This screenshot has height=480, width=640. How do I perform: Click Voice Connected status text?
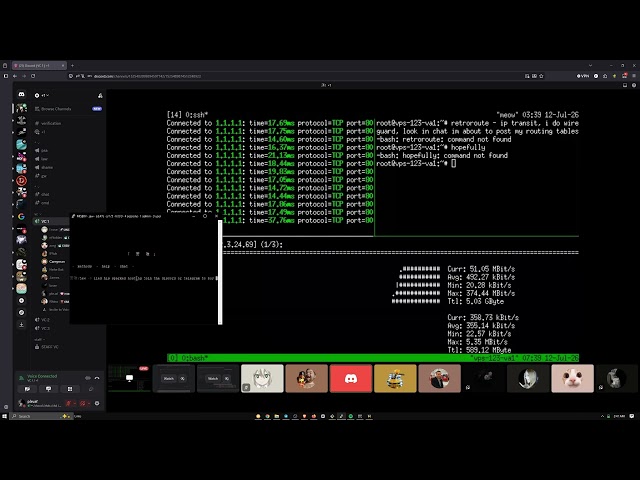click(42, 376)
